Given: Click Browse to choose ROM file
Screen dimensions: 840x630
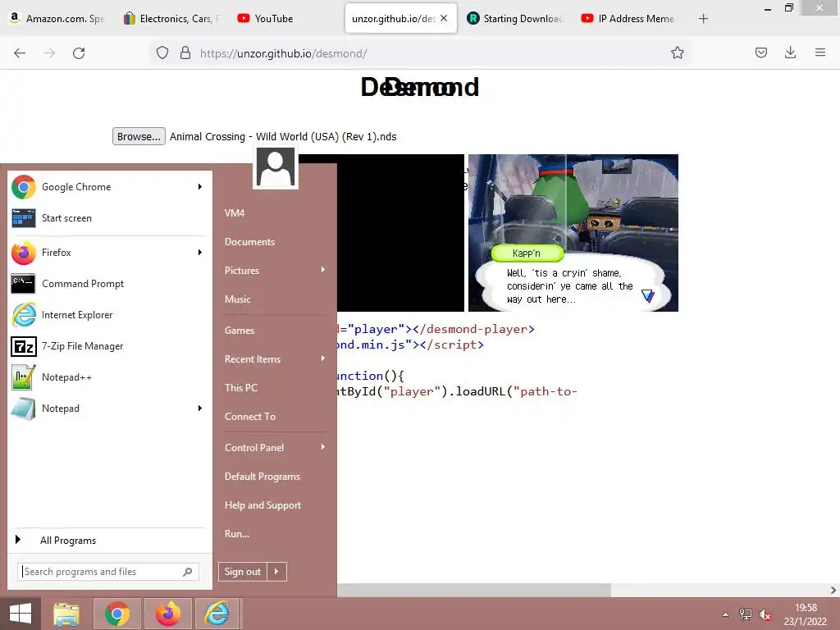Looking at the screenshot, I should point(139,137).
